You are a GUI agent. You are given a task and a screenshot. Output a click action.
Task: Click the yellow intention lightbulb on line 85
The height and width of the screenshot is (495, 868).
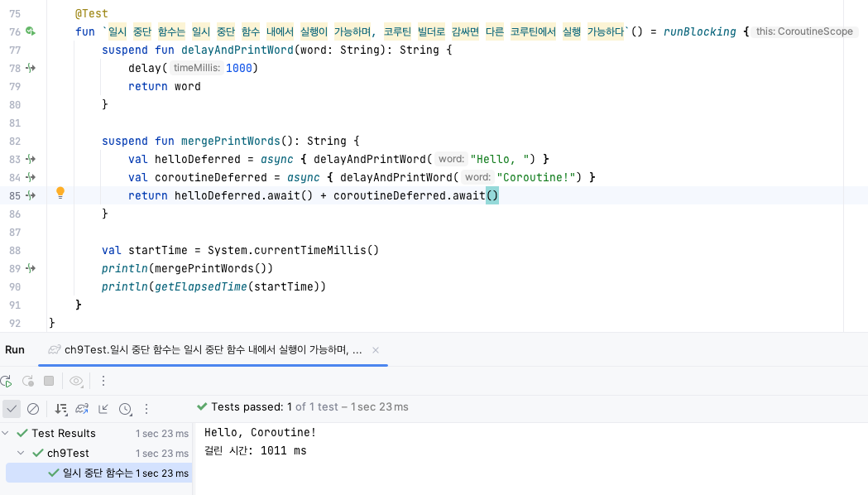click(x=60, y=193)
